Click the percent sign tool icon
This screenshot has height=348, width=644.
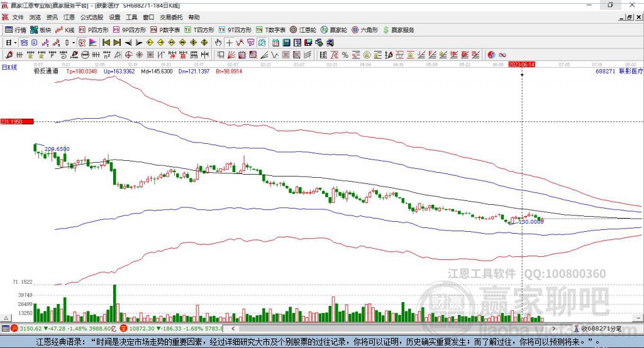[345, 55]
